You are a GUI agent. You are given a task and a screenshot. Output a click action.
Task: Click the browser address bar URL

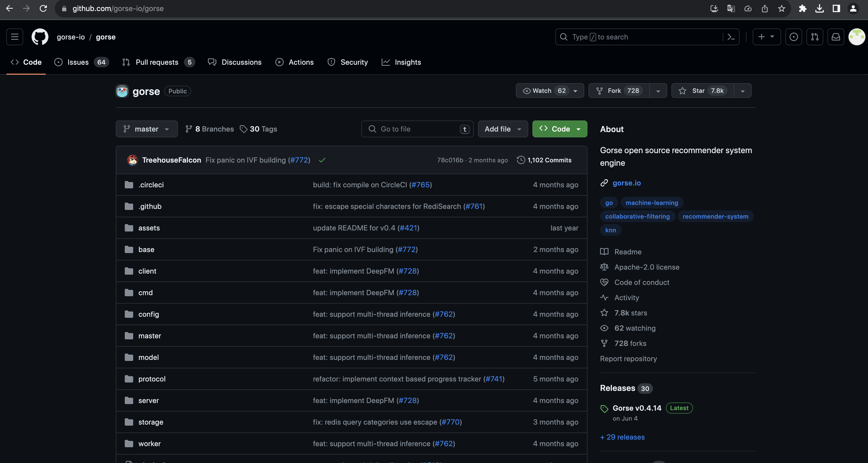[x=118, y=8]
